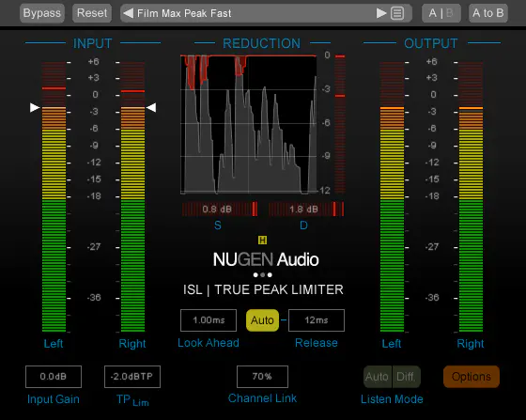Click the Channel Link 70% field
526x420 pixels.
pos(262,377)
